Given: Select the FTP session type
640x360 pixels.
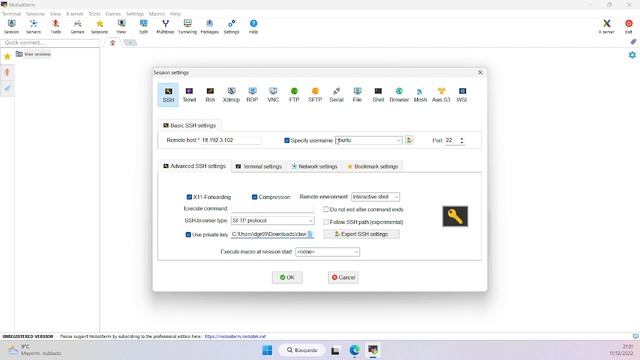Looking at the screenshot, I should (294, 95).
